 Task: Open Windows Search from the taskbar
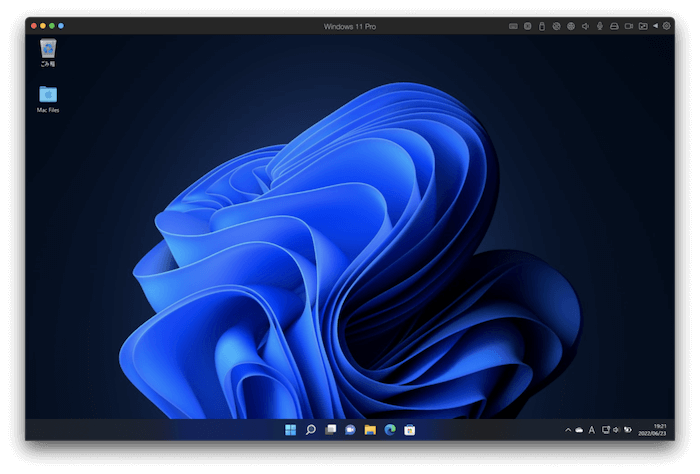pos(310,430)
